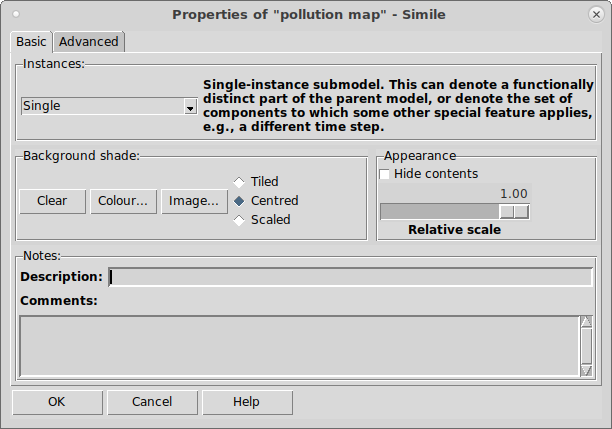Click the Relative scale slider trough
612x429 pixels.
[455, 212]
